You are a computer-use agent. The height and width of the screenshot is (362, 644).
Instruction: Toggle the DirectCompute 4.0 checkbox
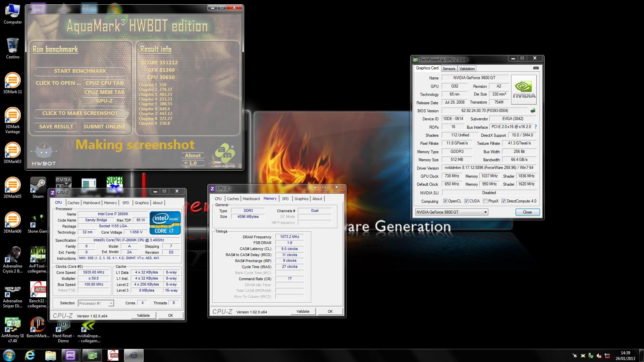click(x=503, y=201)
